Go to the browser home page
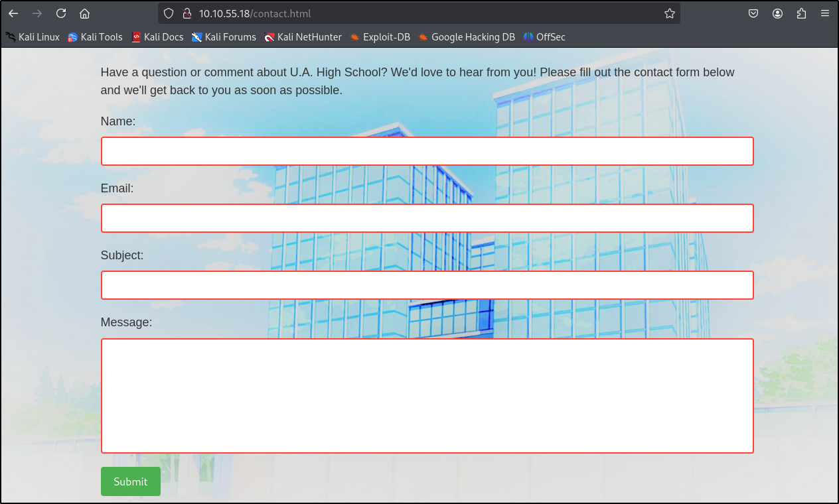839x504 pixels. pos(84,13)
